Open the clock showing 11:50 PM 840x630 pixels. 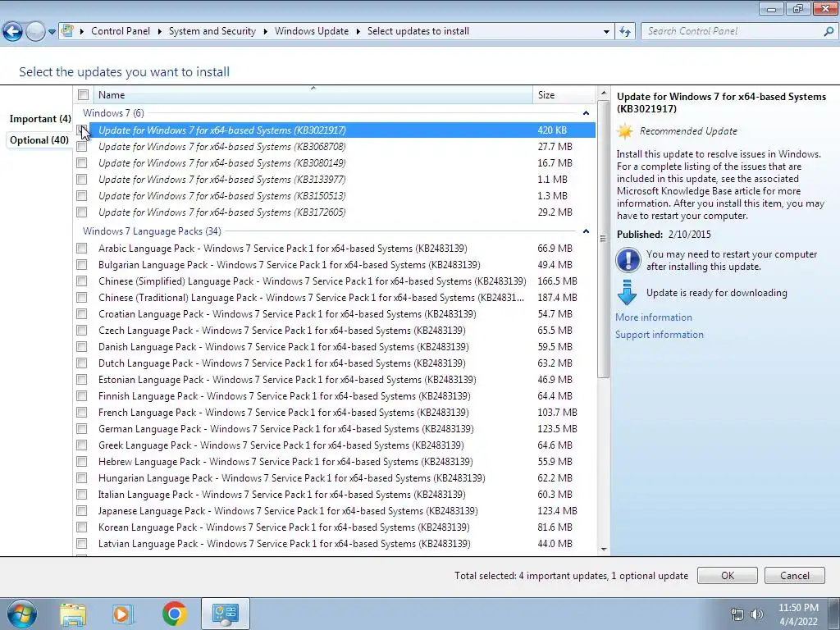(798, 614)
